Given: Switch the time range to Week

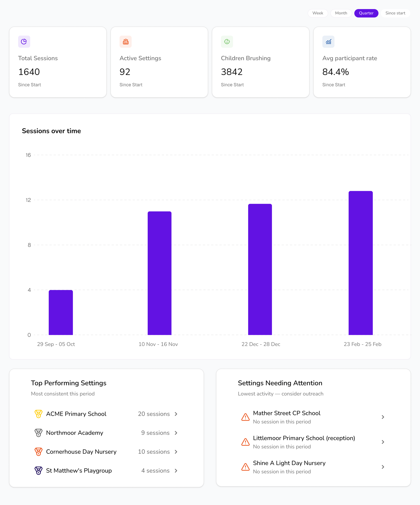Looking at the screenshot, I should pos(318,13).
